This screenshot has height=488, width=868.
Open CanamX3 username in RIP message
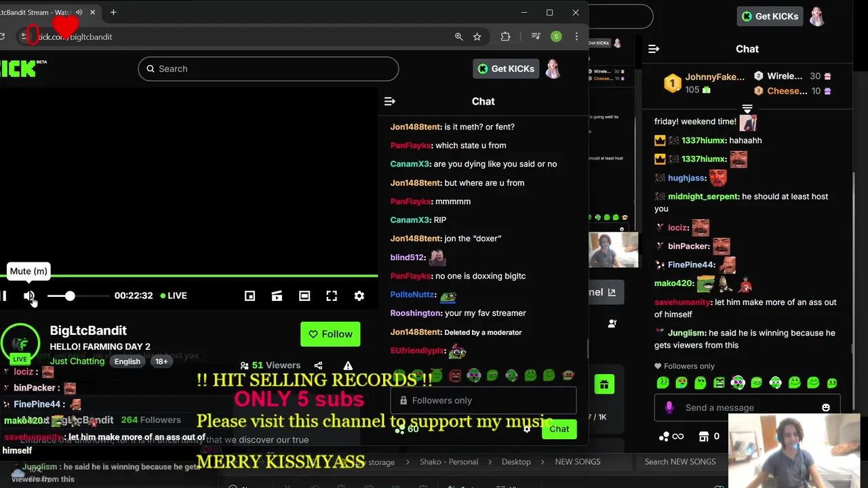pyautogui.click(x=410, y=220)
